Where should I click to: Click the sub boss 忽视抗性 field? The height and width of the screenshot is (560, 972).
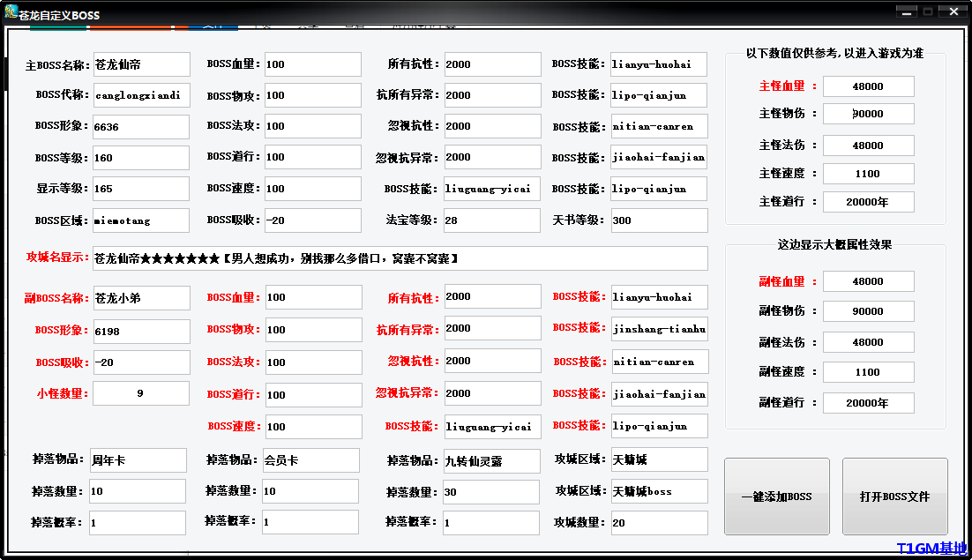(x=493, y=362)
